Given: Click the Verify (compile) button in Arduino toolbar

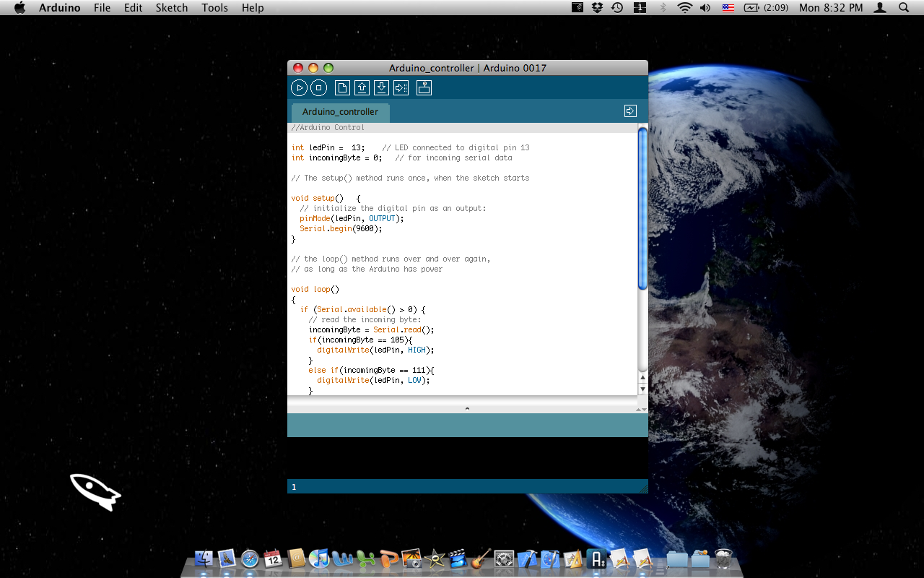Looking at the screenshot, I should 299,88.
